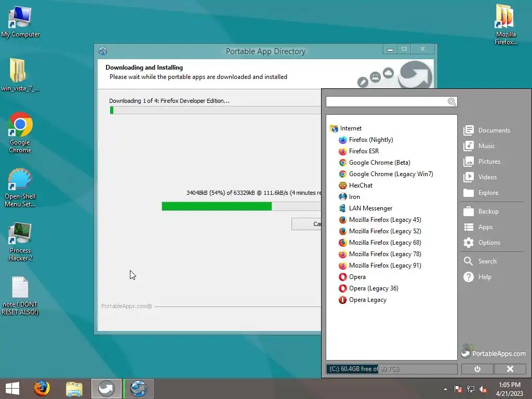Screen dimensions: 532x399
Task: Close the PortableApps menu with X button
Action: pyautogui.click(x=510, y=369)
